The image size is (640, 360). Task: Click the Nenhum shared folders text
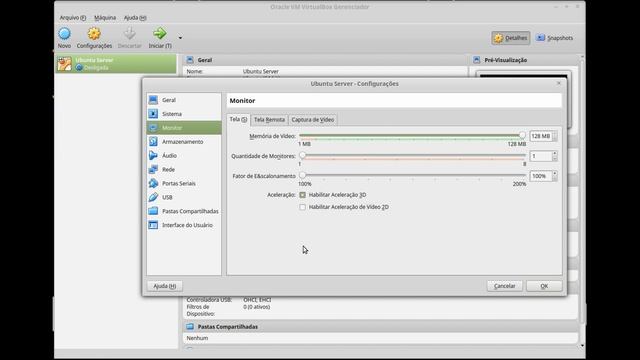point(197,338)
